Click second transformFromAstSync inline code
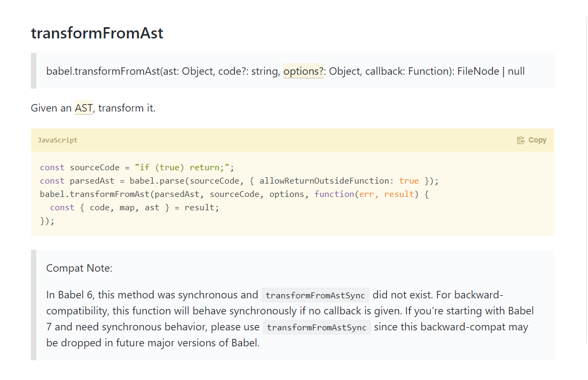Screen dimensions: 588x380 click(317, 327)
